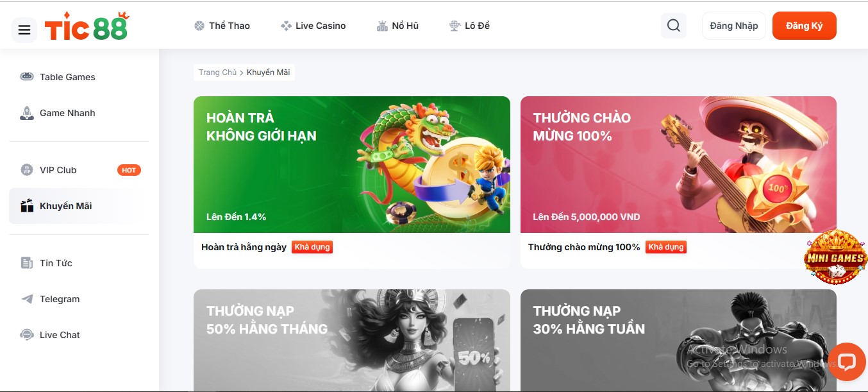Screen dimensions: 868x392
Task: Open the Thể Thao menu
Action: 222,26
